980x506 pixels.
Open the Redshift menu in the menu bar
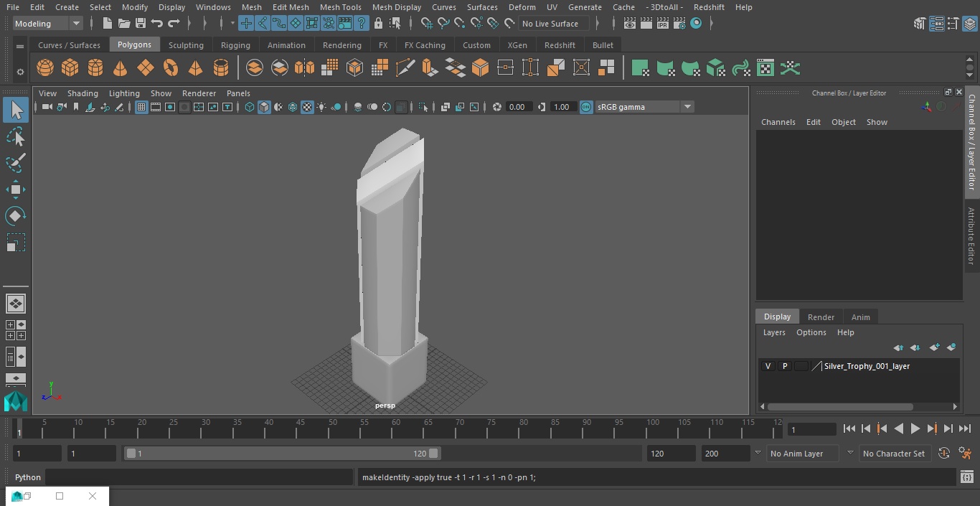pos(709,7)
